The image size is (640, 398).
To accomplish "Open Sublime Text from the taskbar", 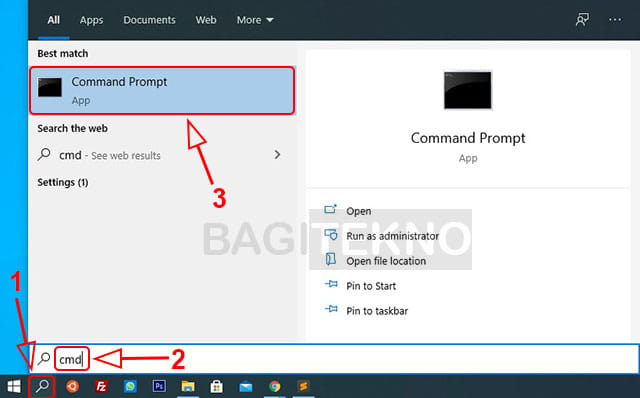I will click(x=303, y=386).
